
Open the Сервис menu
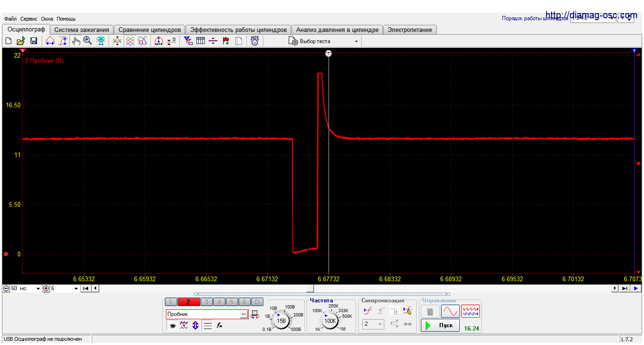(x=29, y=19)
